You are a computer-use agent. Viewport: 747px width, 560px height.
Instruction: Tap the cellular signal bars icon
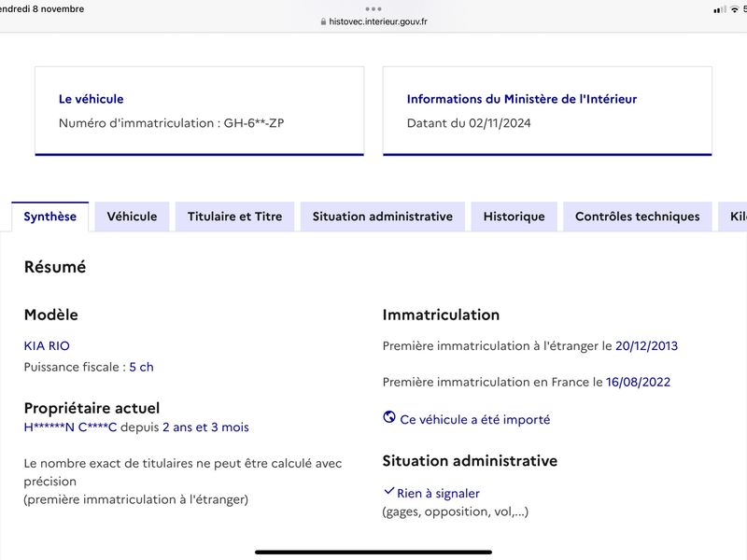point(719,9)
